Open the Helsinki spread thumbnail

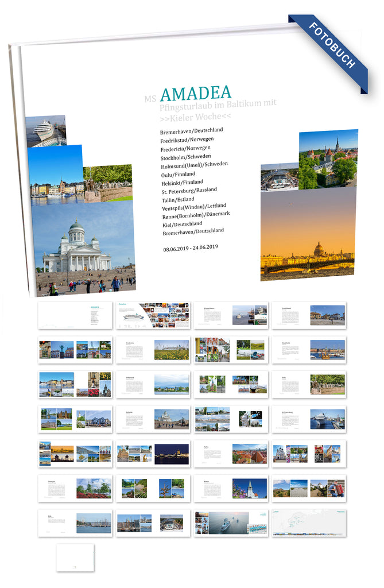click(153, 419)
